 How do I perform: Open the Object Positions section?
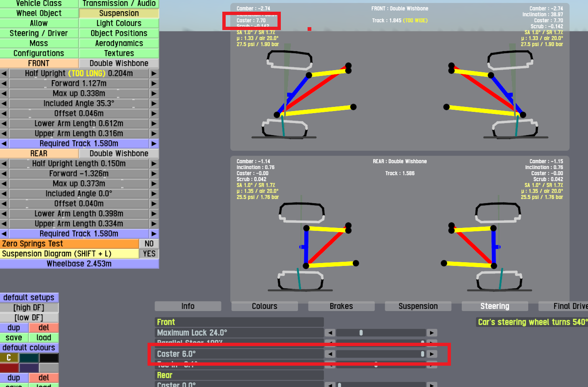point(119,33)
